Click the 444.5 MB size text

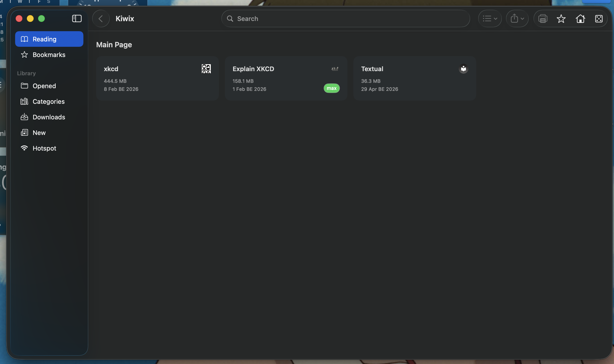(115, 81)
